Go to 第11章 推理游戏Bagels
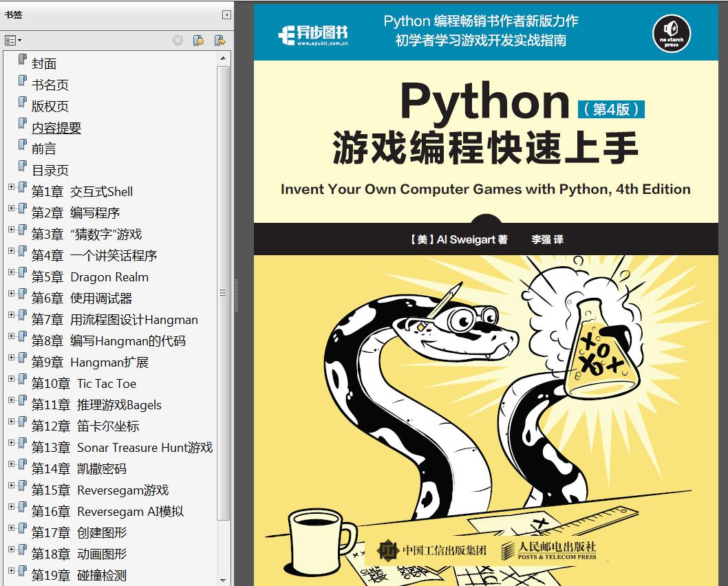 [x=96, y=405]
